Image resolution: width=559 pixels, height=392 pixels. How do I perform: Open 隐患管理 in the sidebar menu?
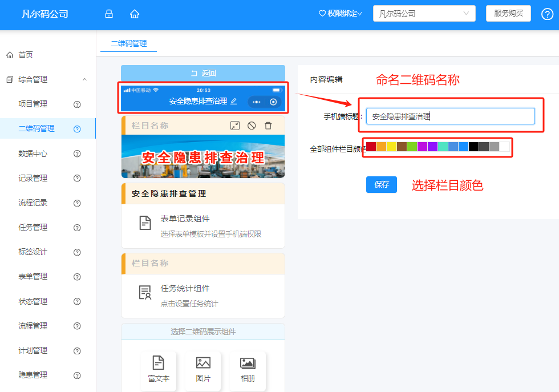coord(33,375)
